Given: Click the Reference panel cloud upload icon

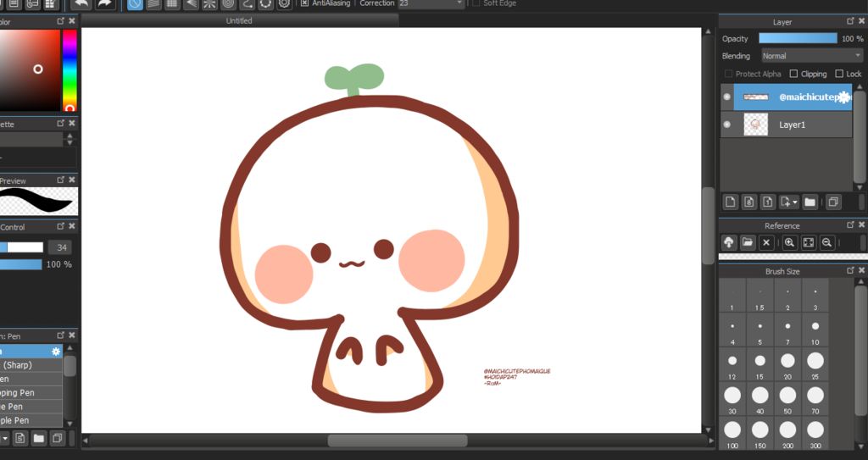Looking at the screenshot, I should point(729,242).
